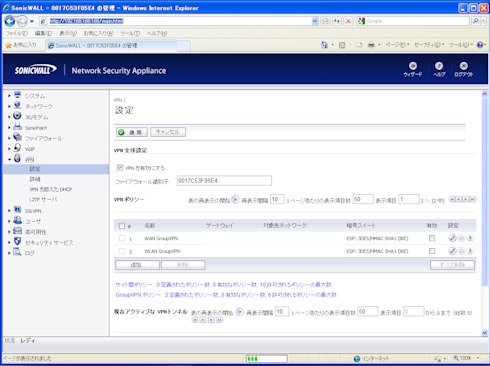
Task: Expand the システム tree arrow
Action: [9, 96]
